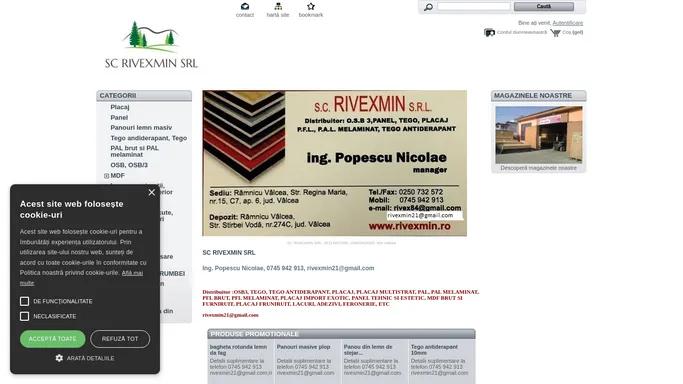Select the MDF category link
The image size is (683, 384).
coord(118,175)
